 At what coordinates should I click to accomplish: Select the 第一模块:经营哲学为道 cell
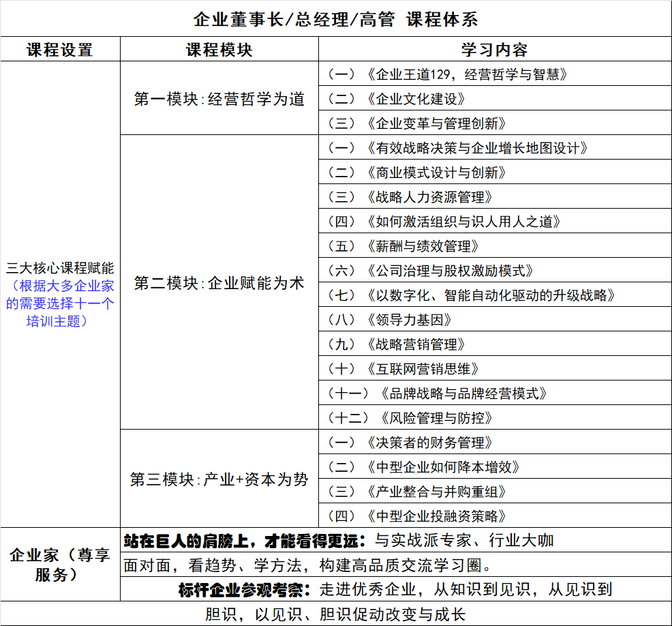(x=219, y=99)
